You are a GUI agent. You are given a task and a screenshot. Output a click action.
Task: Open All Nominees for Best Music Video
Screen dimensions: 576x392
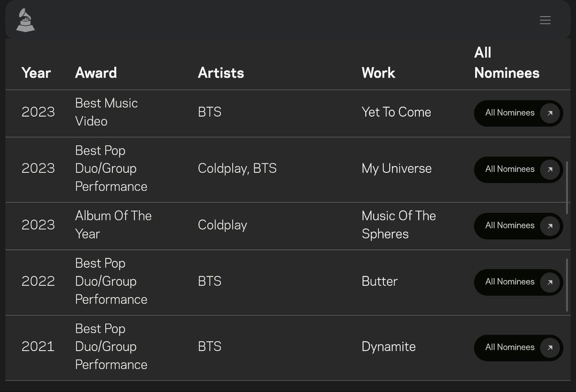(518, 113)
